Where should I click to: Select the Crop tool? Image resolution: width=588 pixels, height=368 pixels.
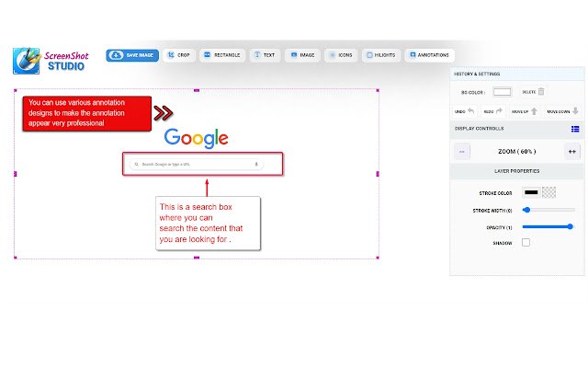click(179, 55)
